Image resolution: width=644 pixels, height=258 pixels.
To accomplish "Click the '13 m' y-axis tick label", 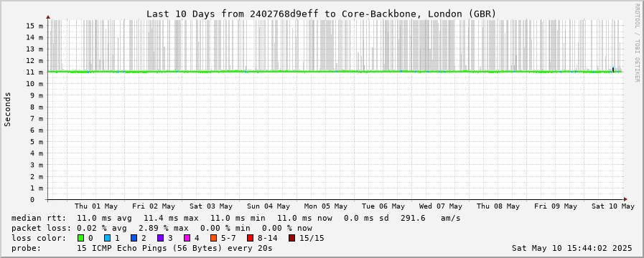I will (x=34, y=49).
